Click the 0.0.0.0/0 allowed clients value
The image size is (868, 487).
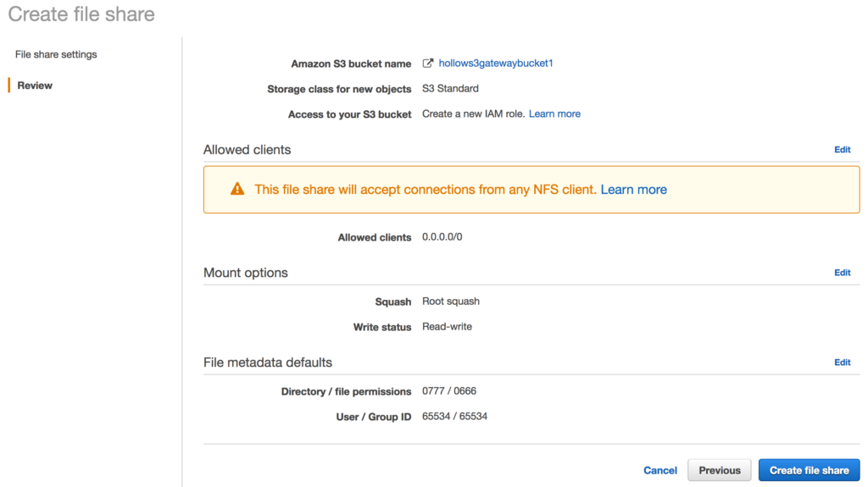(442, 237)
